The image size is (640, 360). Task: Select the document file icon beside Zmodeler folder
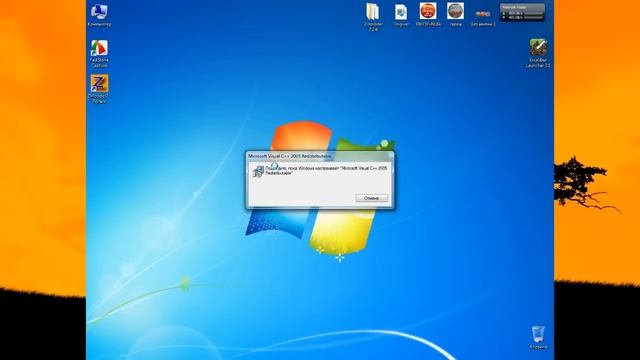[401, 15]
